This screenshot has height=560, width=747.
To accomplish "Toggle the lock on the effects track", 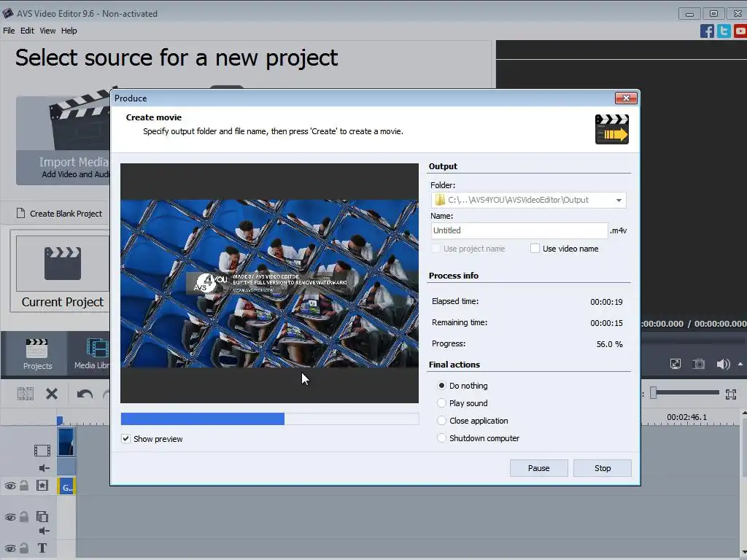I will (x=24, y=485).
